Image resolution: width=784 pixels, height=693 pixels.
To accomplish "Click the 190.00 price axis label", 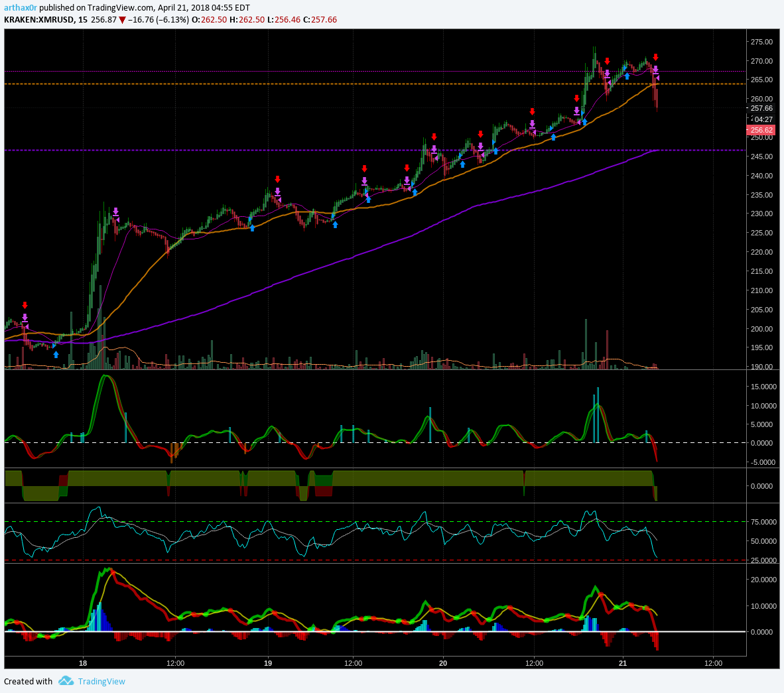I will [762, 367].
